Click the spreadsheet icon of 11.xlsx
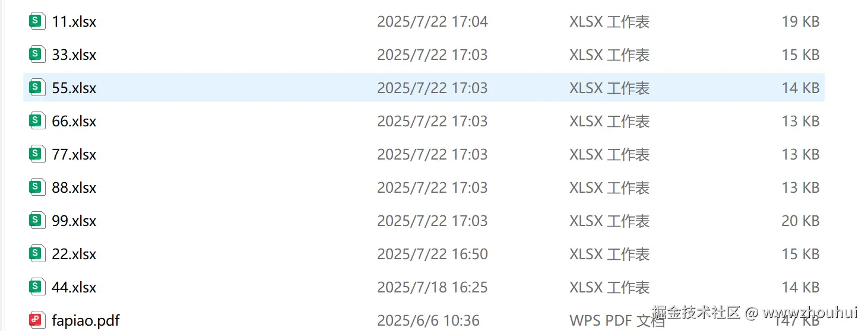 coord(37,21)
